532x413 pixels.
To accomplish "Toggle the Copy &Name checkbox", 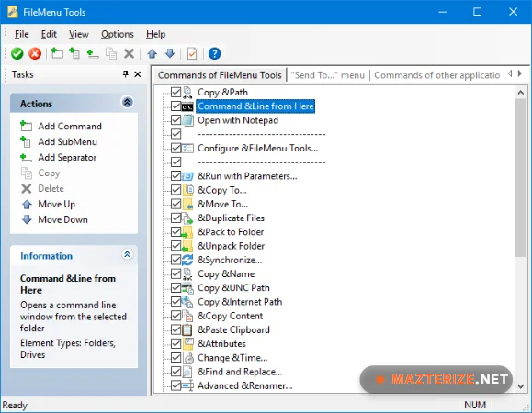I will (175, 273).
